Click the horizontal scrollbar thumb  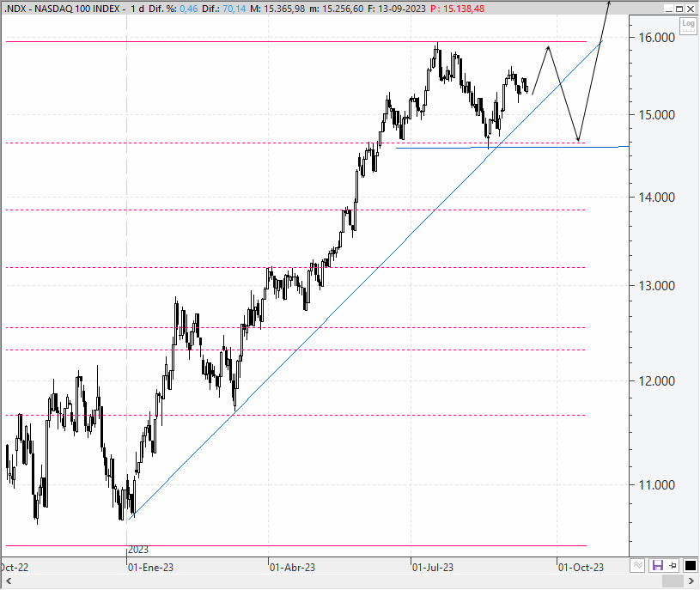pyautogui.click(x=673, y=581)
